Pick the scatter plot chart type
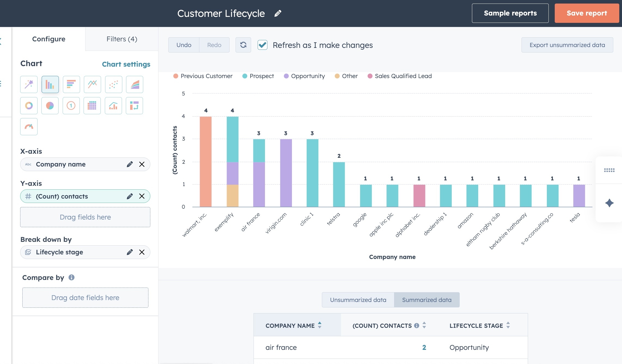 [114, 85]
